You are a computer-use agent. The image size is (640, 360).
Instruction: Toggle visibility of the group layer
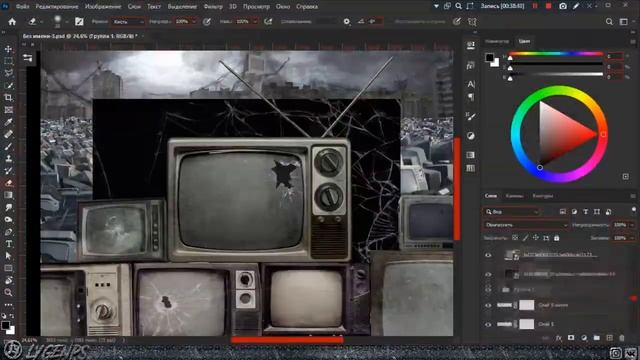488,289
